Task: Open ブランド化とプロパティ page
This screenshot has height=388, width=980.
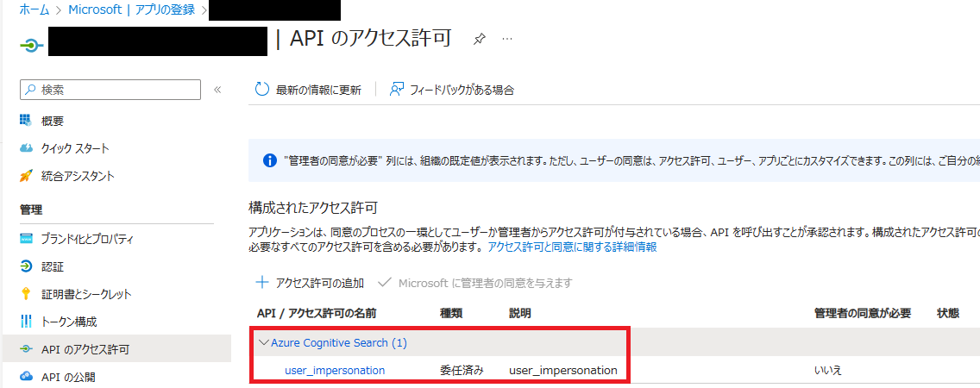Action: (87, 239)
